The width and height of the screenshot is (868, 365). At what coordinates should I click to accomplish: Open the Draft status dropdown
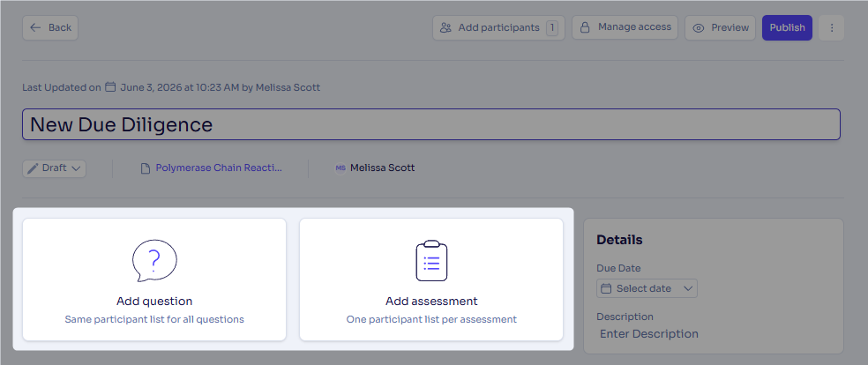coord(55,168)
